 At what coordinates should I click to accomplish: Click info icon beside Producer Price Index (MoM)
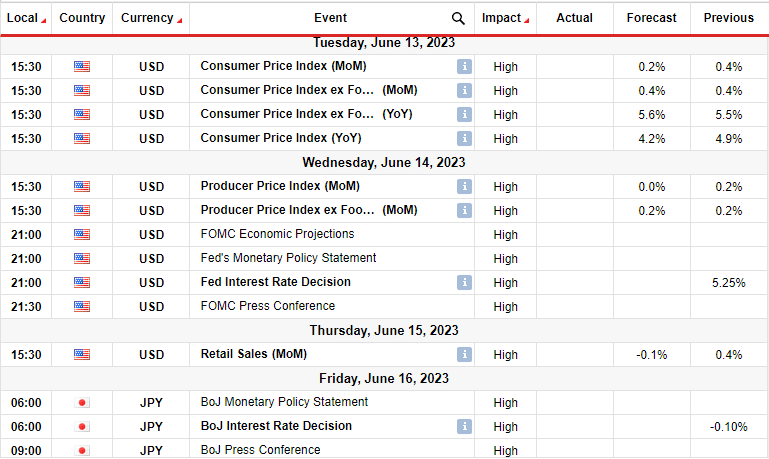coord(464,186)
